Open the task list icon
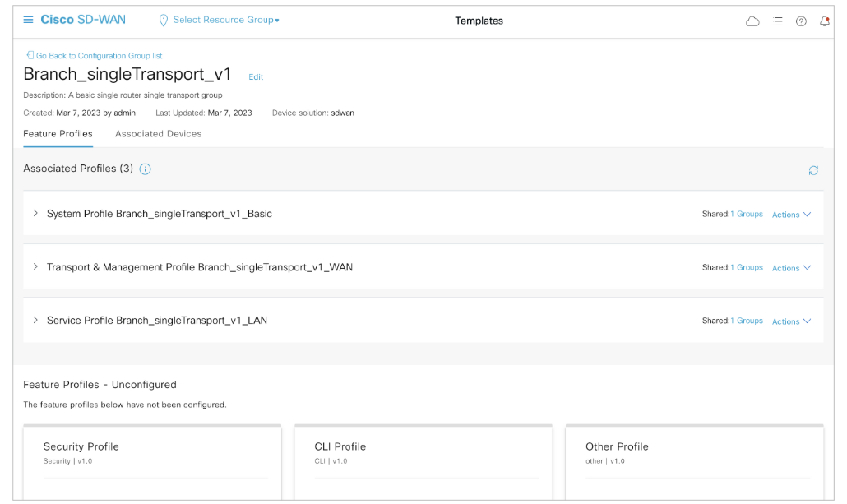 point(778,21)
